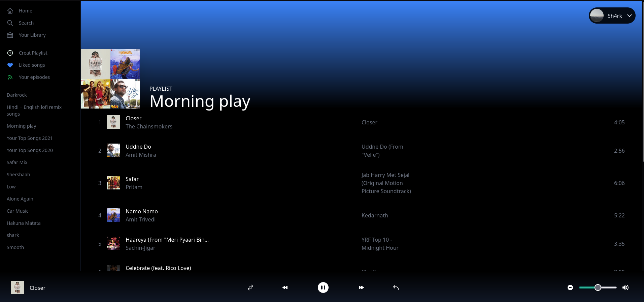
Task: Select Haareya (From "Meri Pyaari Bin... track
Action: coord(167,240)
